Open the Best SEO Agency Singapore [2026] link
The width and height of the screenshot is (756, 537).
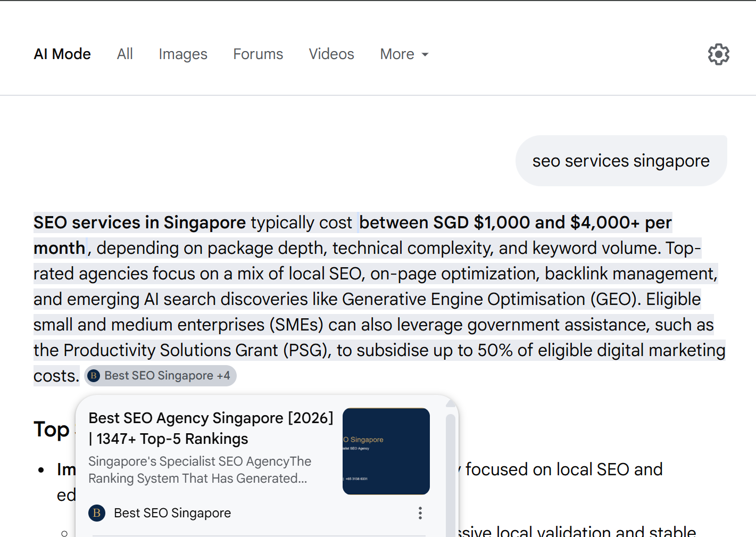pos(211,428)
